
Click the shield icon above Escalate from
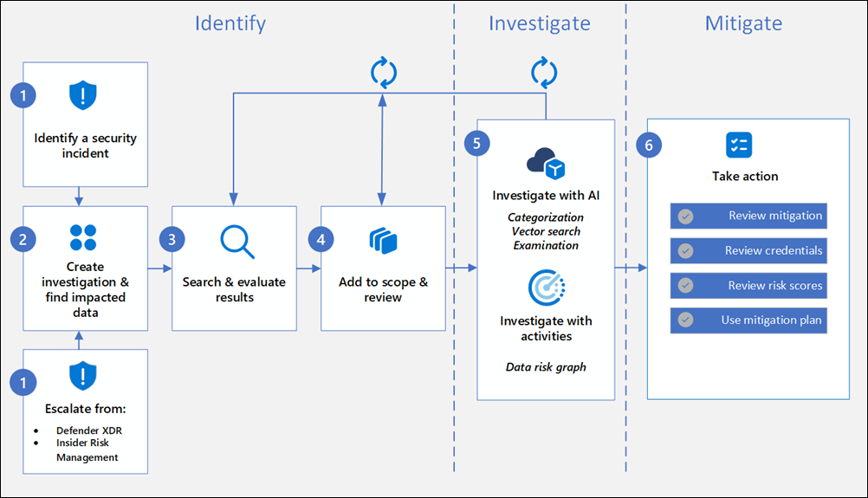(x=83, y=375)
